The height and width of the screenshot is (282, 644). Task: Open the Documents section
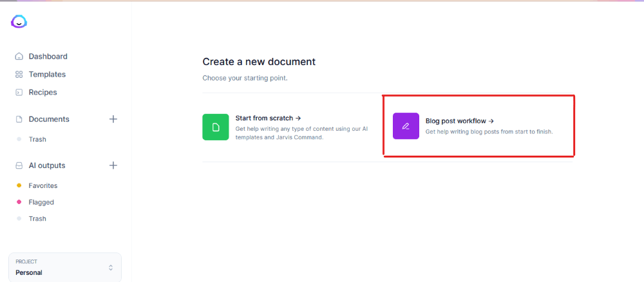49,119
